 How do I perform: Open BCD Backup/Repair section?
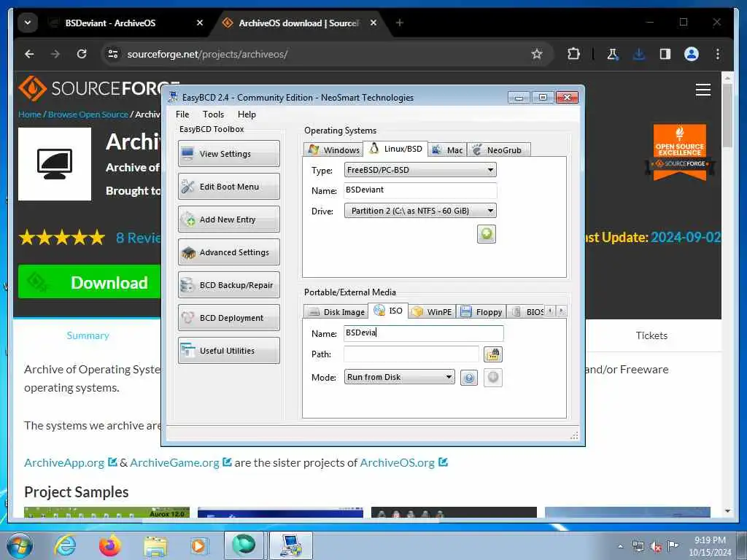click(228, 285)
